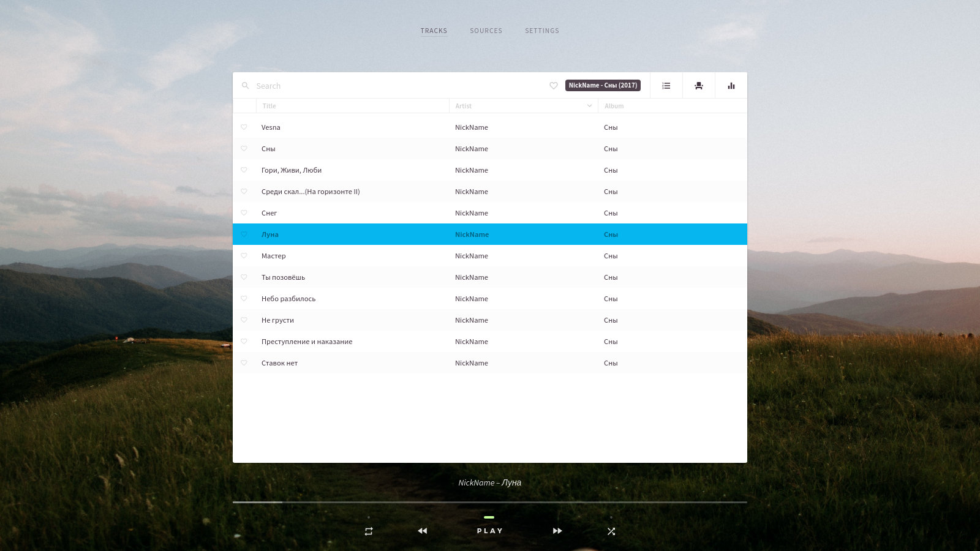Favorite the Не грусти heart
The image size is (980, 551).
pos(244,320)
